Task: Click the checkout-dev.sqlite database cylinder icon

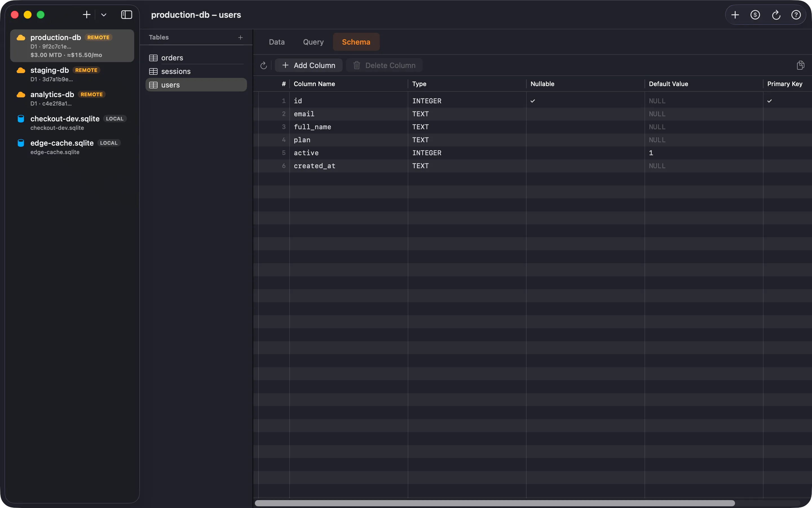Action: pos(21,119)
